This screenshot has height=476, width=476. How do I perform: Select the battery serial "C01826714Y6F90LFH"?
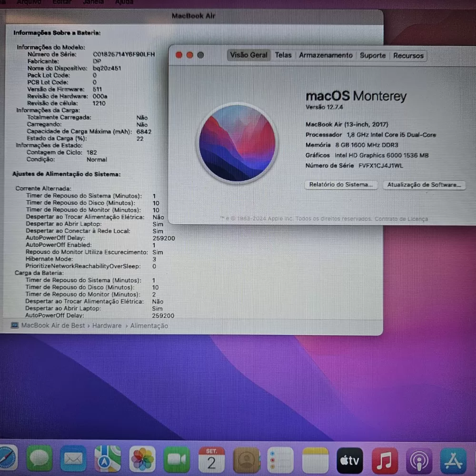pos(124,54)
